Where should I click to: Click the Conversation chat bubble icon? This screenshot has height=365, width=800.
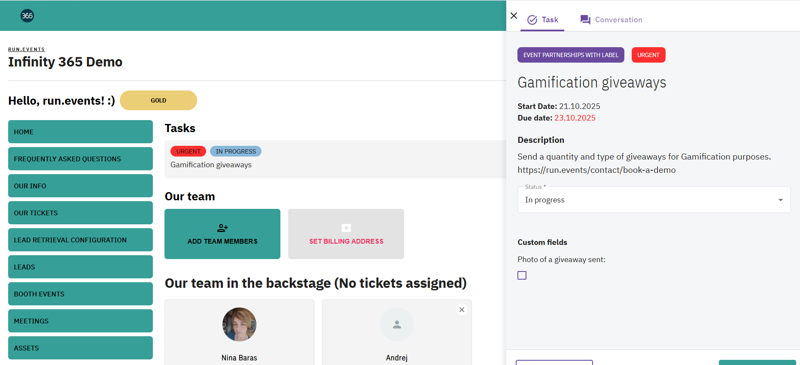[x=585, y=20]
